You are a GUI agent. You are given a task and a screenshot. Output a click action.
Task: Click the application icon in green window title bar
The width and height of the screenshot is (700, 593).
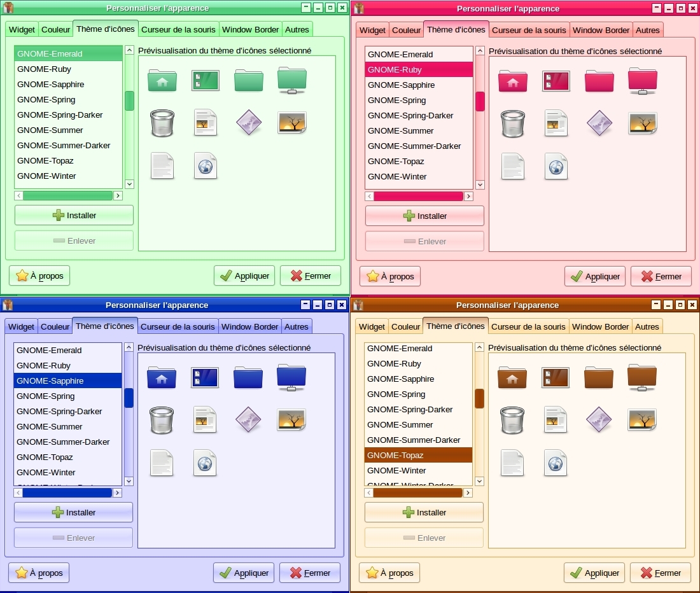pos(8,7)
